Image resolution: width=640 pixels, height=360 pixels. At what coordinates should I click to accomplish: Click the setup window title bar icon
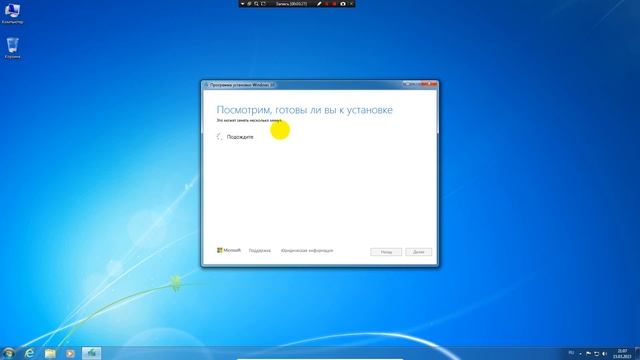coord(206,85)
